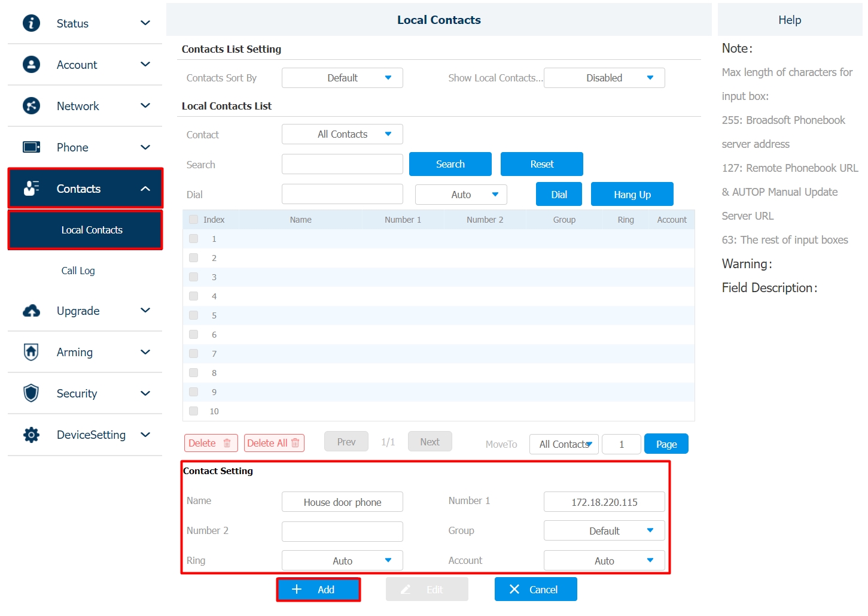Open the MoveTo All Contacts dropdown
The image size is (868, 616).
click(x=564, y=444)
